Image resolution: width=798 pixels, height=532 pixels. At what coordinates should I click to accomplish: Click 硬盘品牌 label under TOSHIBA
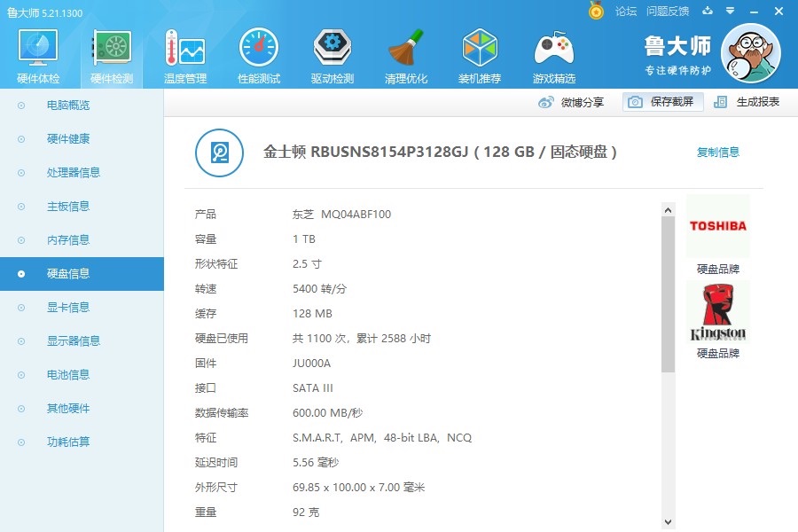(x=718, y=269)
